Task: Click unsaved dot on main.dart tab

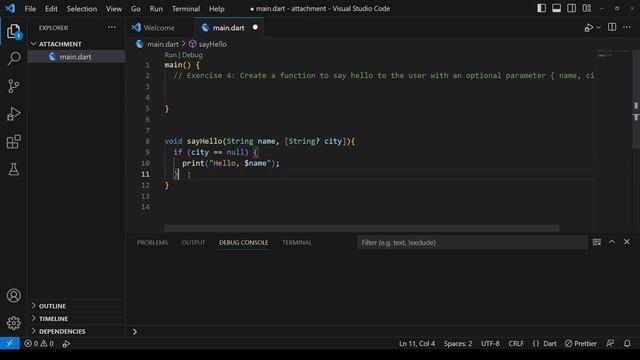Action: pyautogui.click(x=255, y=27)
